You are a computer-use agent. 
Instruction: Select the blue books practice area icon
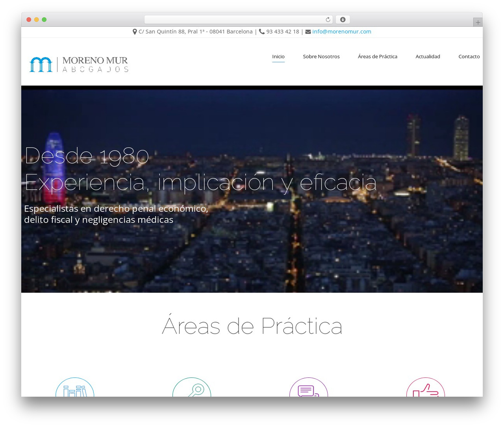click(75, 387)
